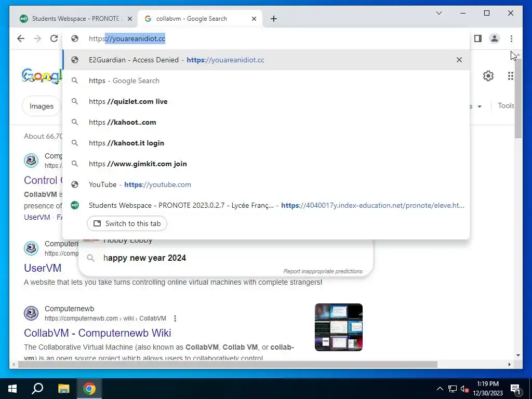Open the Windows Start menu
The width and height of the screenshot is (532, 399).
12,389
